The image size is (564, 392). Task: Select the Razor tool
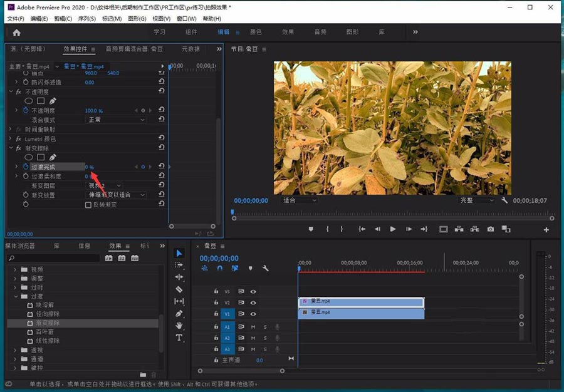179,289
